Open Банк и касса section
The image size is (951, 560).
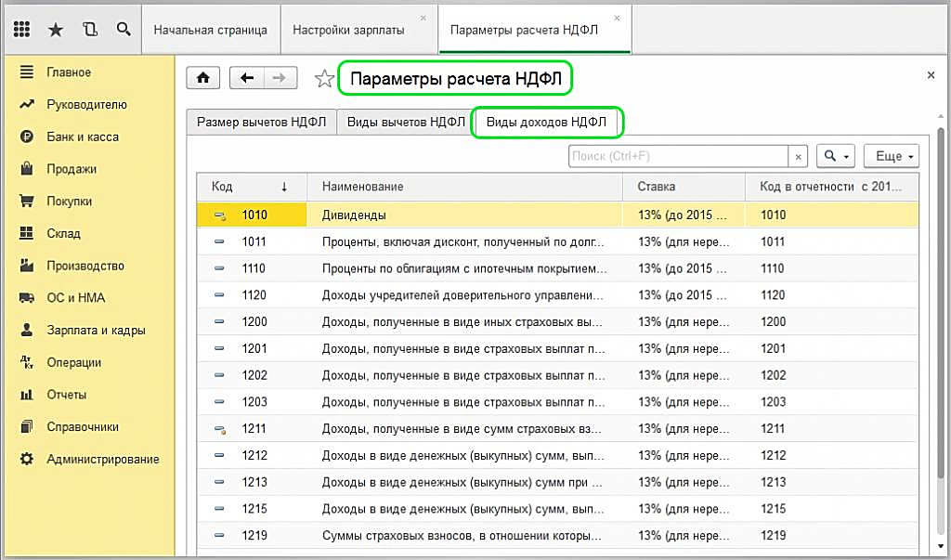83,137
